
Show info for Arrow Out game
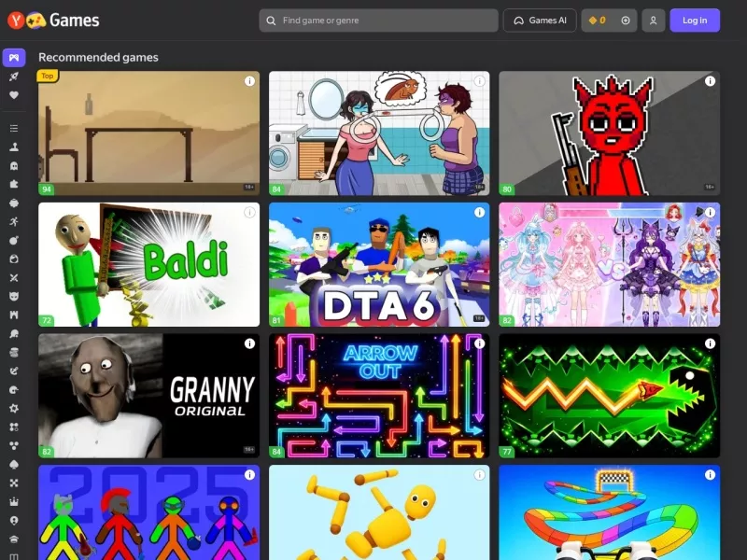tap(479, 343)
